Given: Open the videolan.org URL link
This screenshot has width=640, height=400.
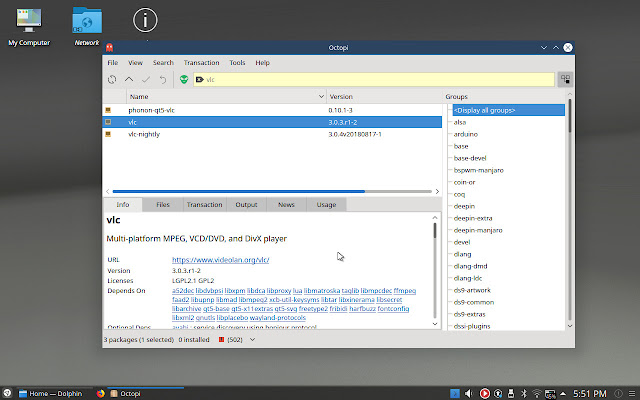Looking at the screenshot, I should pos(220,260).
